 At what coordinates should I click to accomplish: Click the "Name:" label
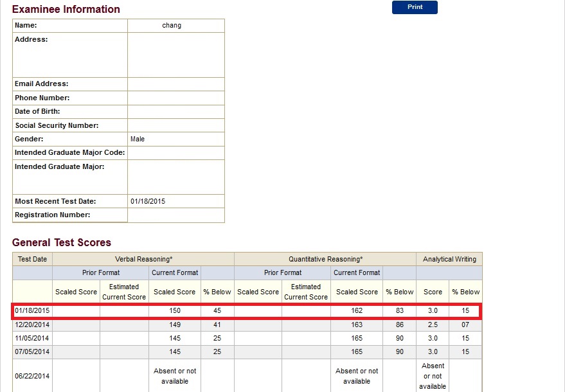[26, 25]
